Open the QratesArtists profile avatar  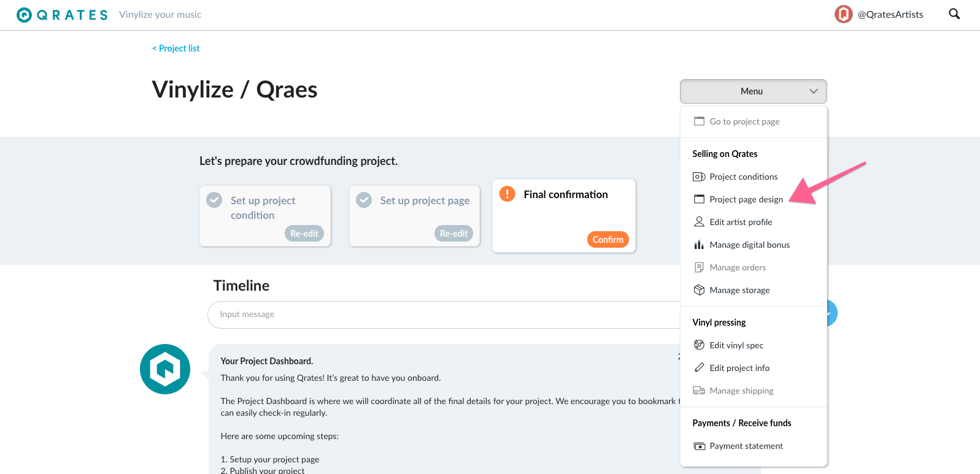(x=844, y=14)
